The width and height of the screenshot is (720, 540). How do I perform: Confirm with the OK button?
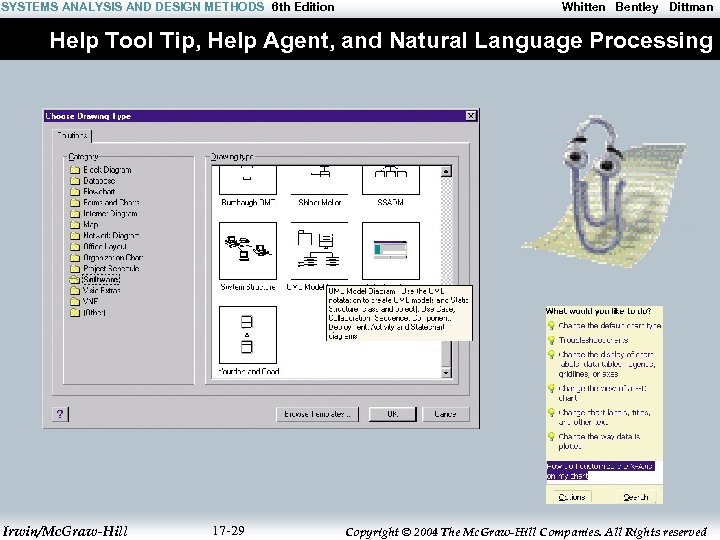point(393,414)
